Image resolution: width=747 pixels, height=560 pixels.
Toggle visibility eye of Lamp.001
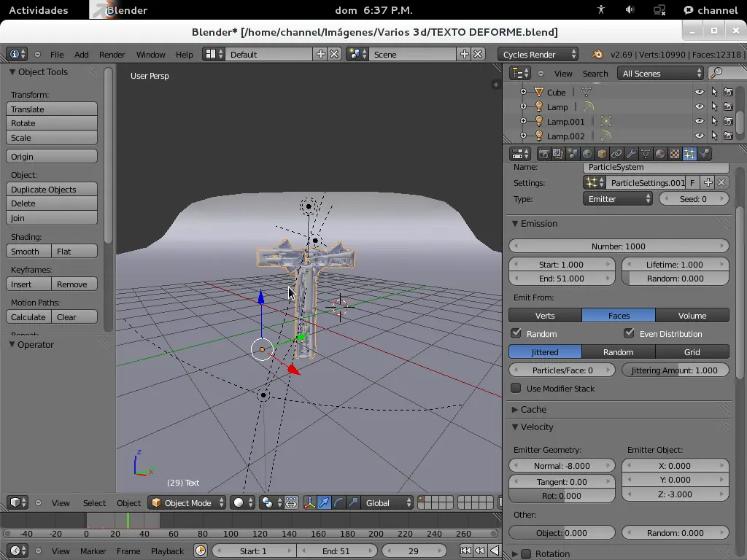pos(700,122)
